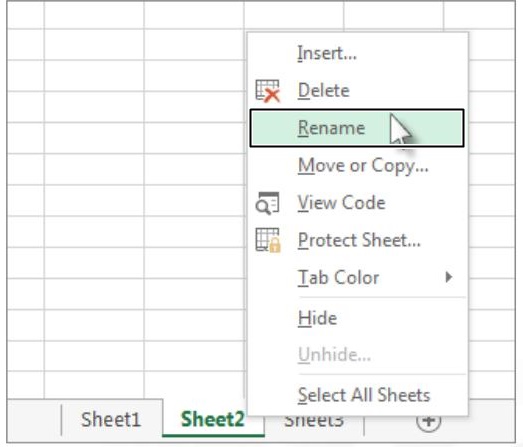Switch to the partially hidden Sheet3 tab
The width and height of the screenshot is (523, 447).
[x=314, y=424]
